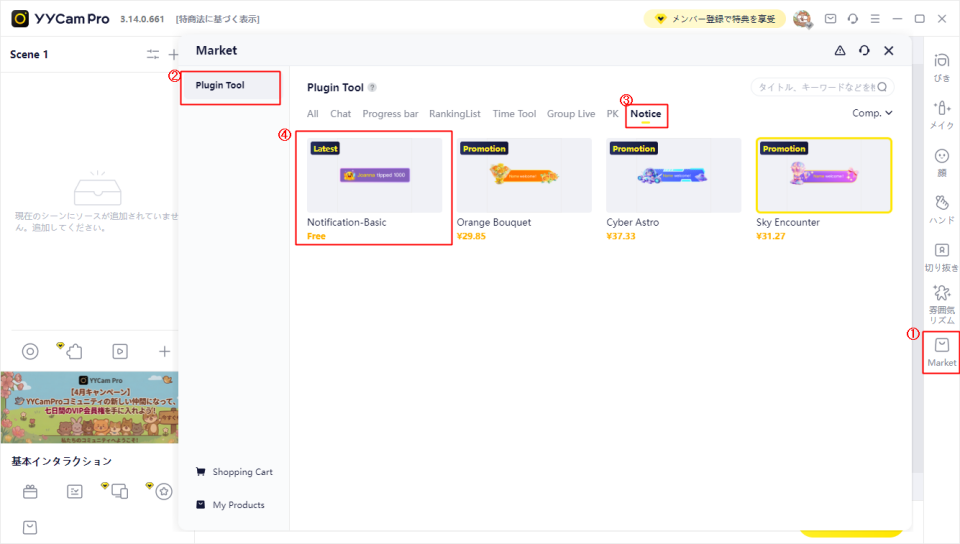Open the hamburger main menu in title bar
The height and width of the screenshot is (544, 960).
pos(875,19)
